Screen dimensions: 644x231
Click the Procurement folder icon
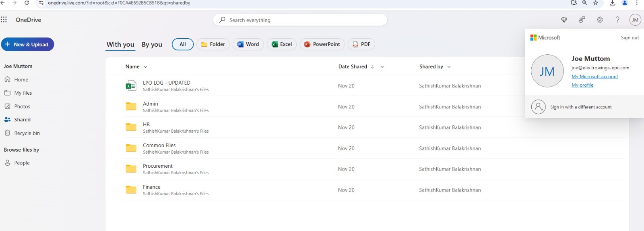pyautogui.click(x=131, y=169)
